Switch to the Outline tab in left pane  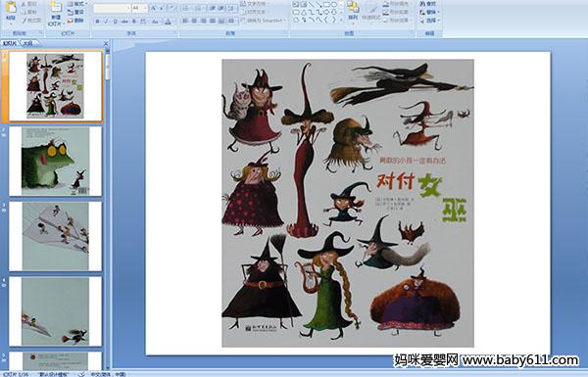pyautogui.click(x=27, y=43)
